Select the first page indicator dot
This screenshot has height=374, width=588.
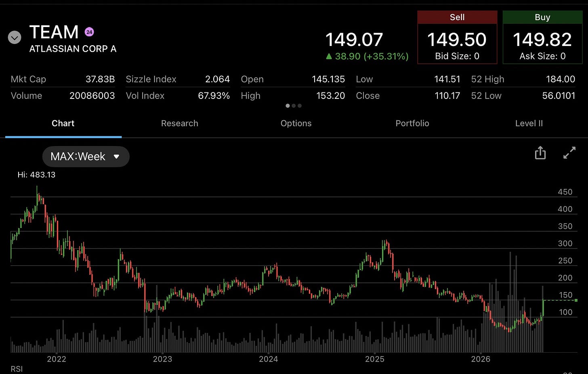pyautogui.click(x=288, y=106)
